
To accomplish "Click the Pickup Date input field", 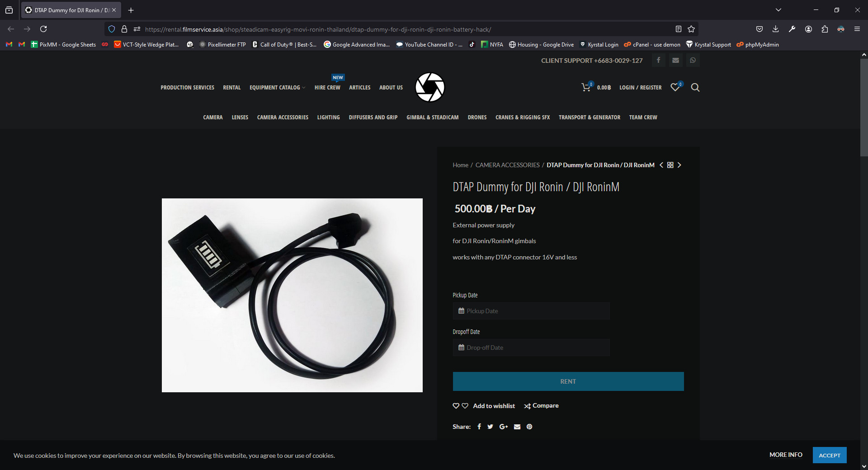I will pyautogui.click(x=531, y=311).
